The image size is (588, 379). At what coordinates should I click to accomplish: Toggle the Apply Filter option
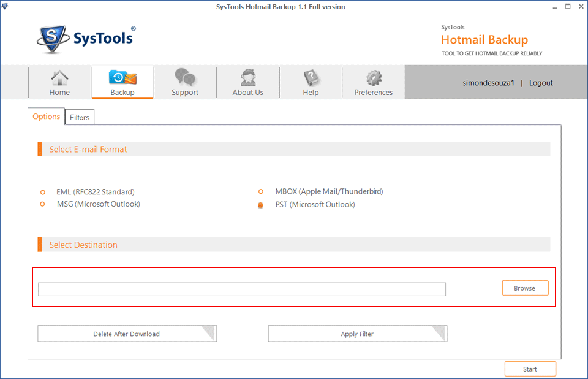[358, 334]
